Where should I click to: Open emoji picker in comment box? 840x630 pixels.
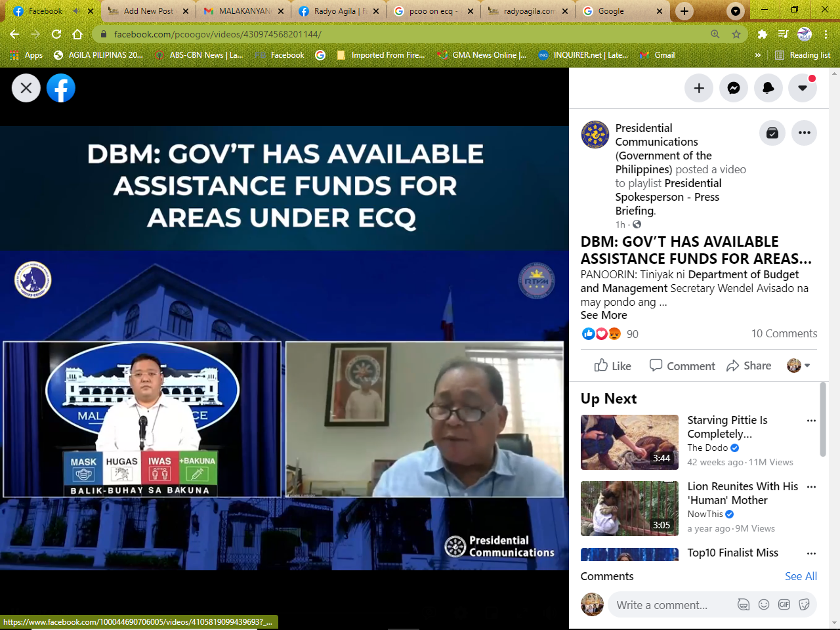coord(764,605)
